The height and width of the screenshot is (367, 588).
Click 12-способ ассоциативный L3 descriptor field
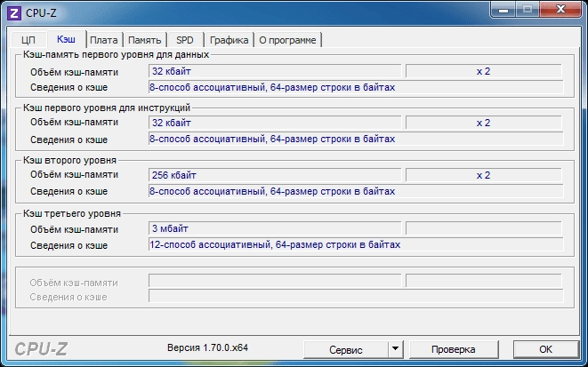click(356, 244)
